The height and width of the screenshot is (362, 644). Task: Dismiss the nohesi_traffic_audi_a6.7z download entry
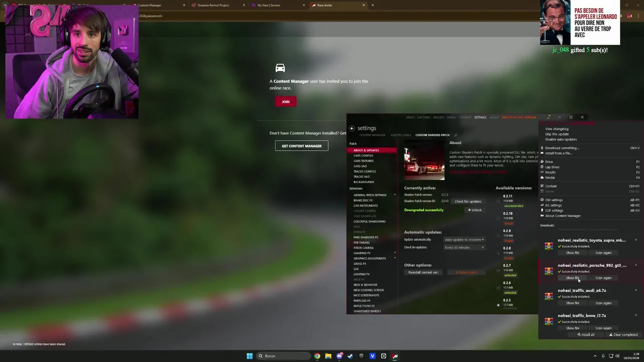[x=635, y=290]
